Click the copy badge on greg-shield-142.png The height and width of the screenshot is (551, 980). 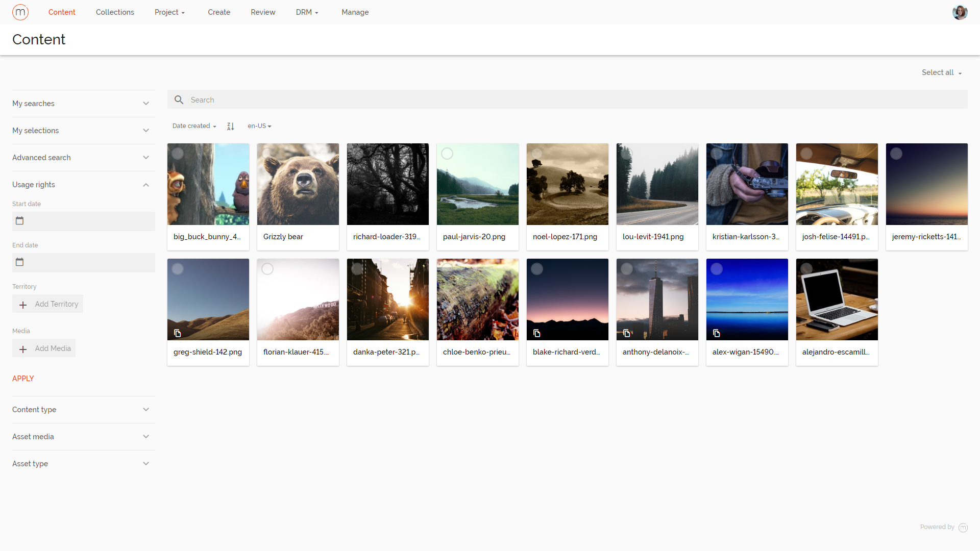click(x=178, y=333)
